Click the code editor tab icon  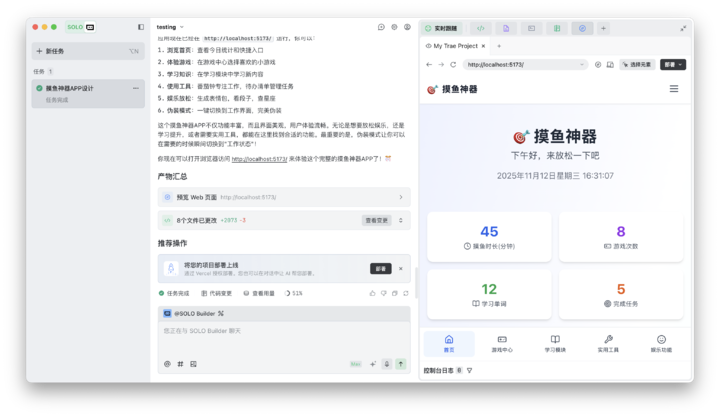click(481, 28)
